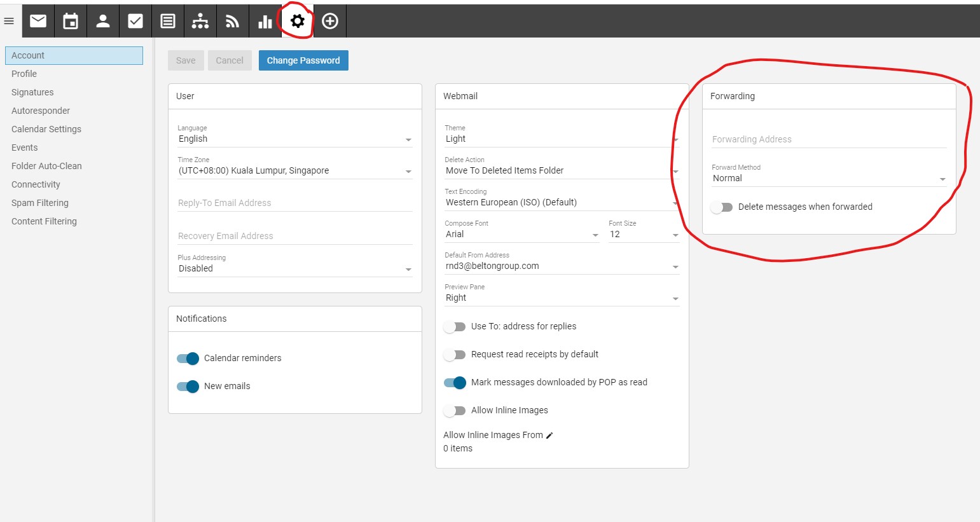980x522 pixels.
Task: Open the Font Size dropdown
Action: [644, 231]
